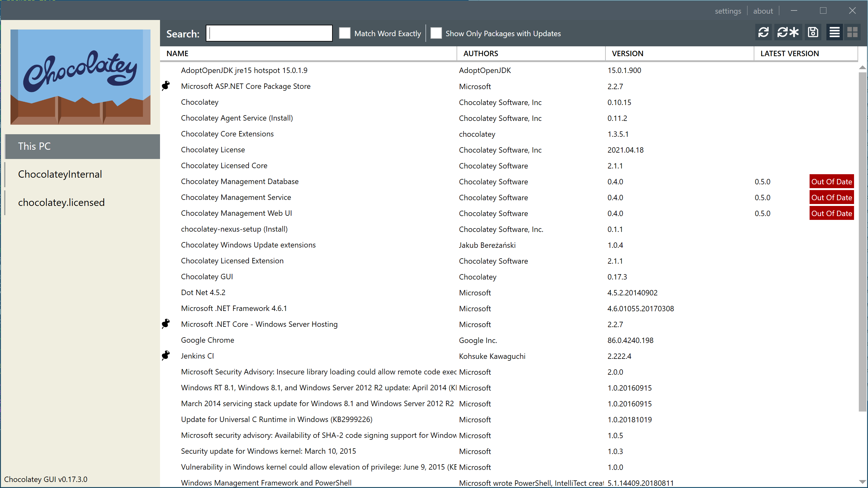This screenshot has height=488, width=868.
Task: Click the pin icon beside Microsoft ASP.NET Core Package Store
Action: pyautogui.click(x=165, y=86)
